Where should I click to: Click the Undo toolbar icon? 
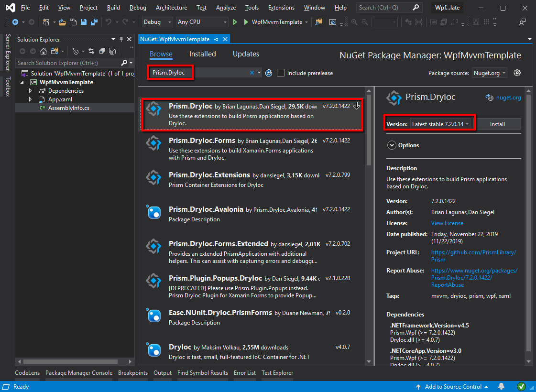point(109,22)
